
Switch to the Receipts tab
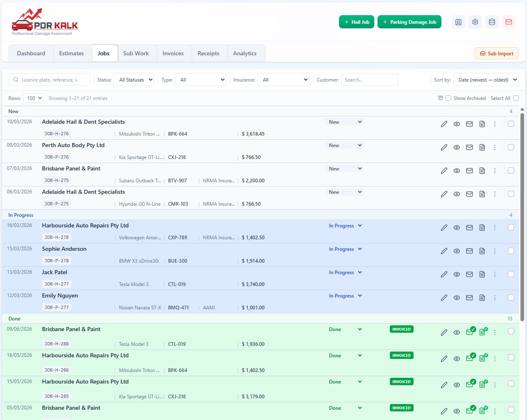(x=208, y=53)
